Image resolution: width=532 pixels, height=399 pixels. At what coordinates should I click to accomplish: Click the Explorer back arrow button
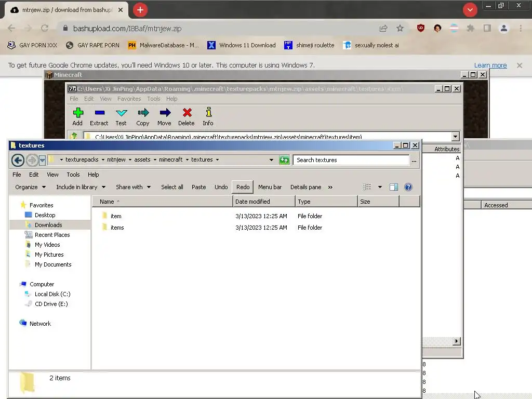point(18,160)
